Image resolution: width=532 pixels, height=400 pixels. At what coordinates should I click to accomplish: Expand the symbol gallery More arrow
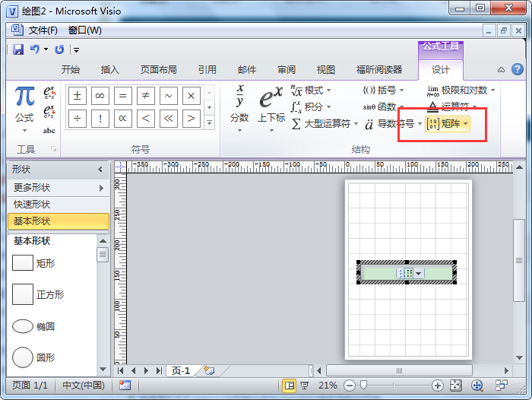click(x=210, y=122)
